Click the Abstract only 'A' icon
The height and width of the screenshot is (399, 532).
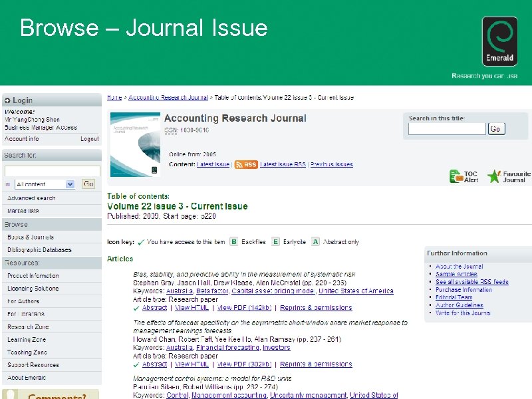(x=315, y=242)
